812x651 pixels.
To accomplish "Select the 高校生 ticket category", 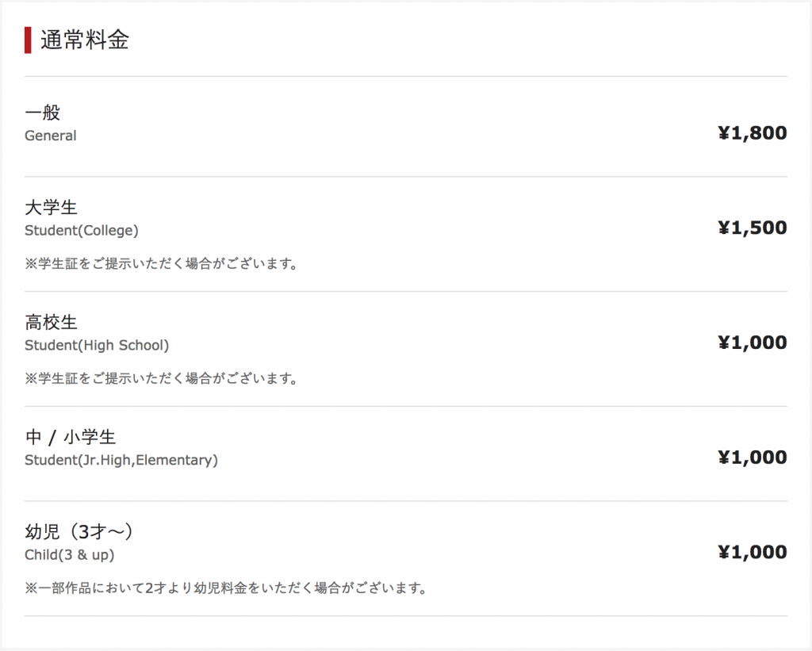I will [51, 323].
